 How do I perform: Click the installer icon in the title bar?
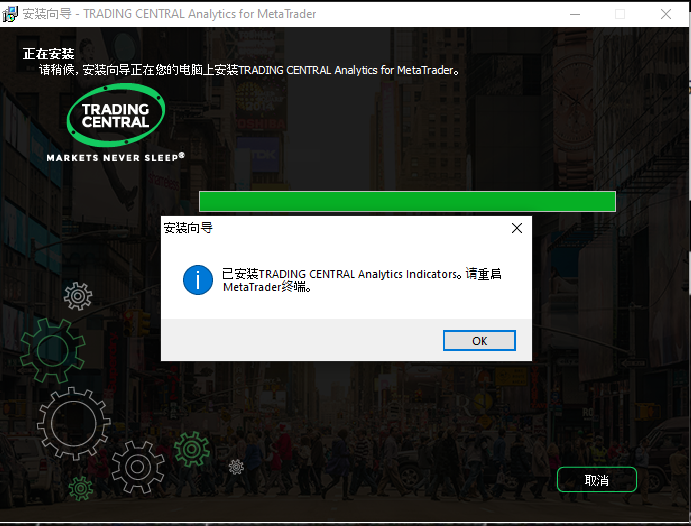pos(11,14)
